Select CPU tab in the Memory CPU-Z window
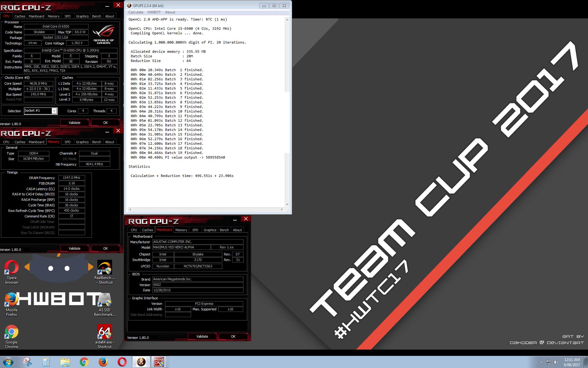The image size is (588, 368). [6, 142]
